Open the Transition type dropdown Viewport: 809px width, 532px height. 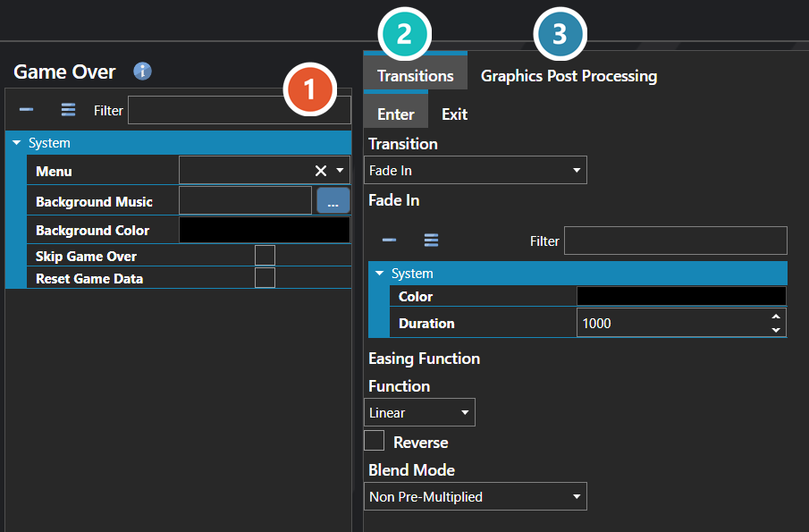pos(476,170)
